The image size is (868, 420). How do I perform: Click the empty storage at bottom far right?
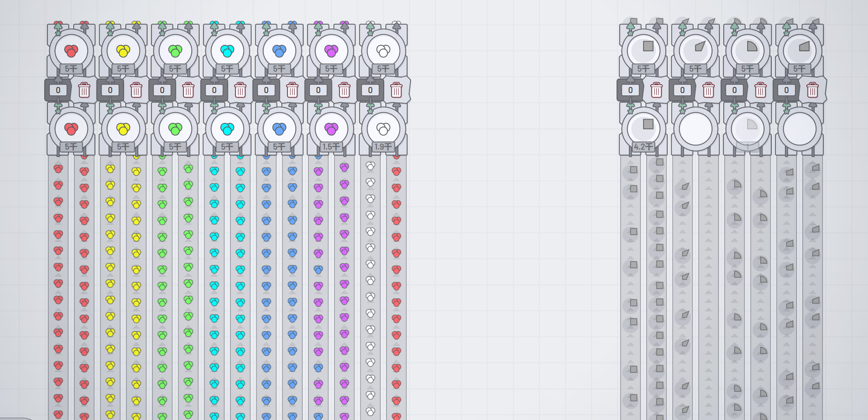coord(799,129)
